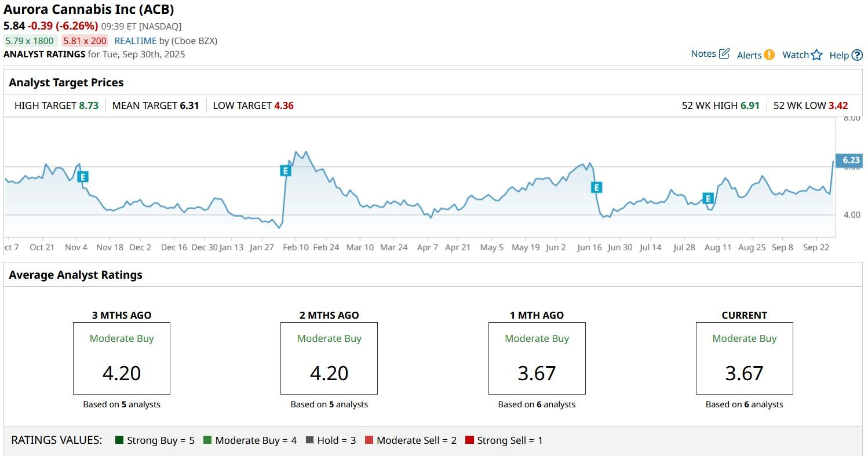Click the CURRENT rating box
868x456 pixels.
(x=745, y=358)
